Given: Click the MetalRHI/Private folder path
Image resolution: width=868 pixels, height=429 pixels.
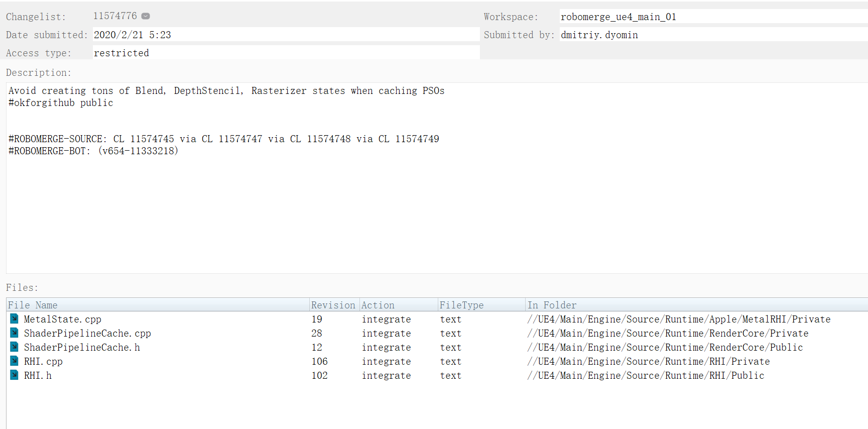Looking at the screenshot, I should tap(679, 319).
